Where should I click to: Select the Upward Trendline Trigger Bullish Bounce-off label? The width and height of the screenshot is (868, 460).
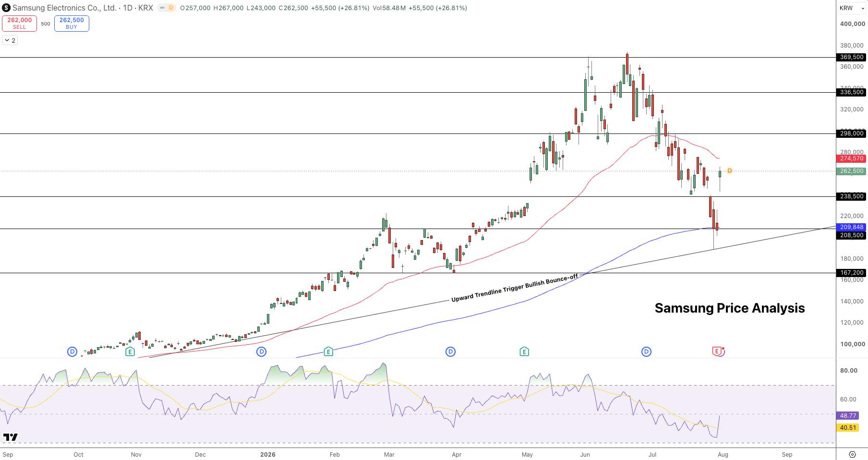pos(515,288)
